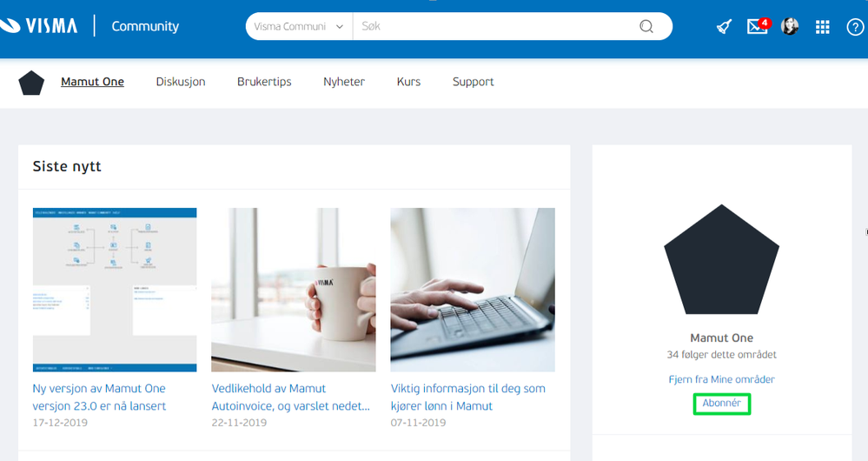Open the Visma coffee mug thumbnail

294,290
